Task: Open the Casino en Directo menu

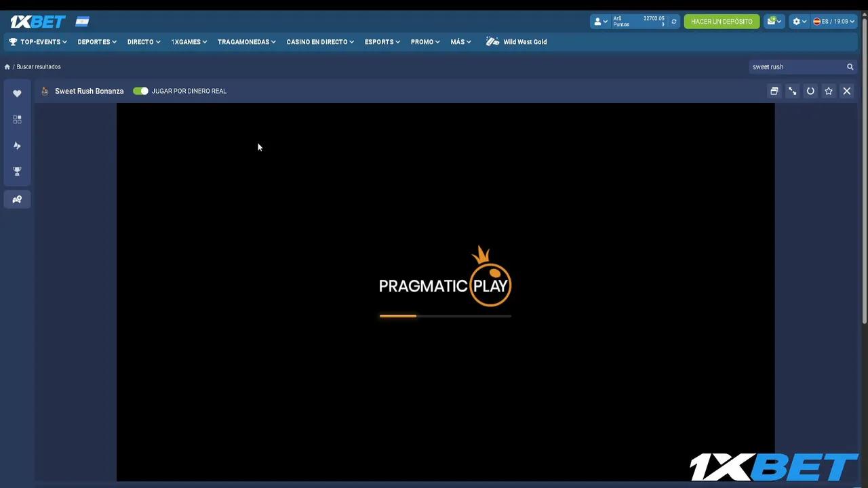Action: click(x=320, y=42)
